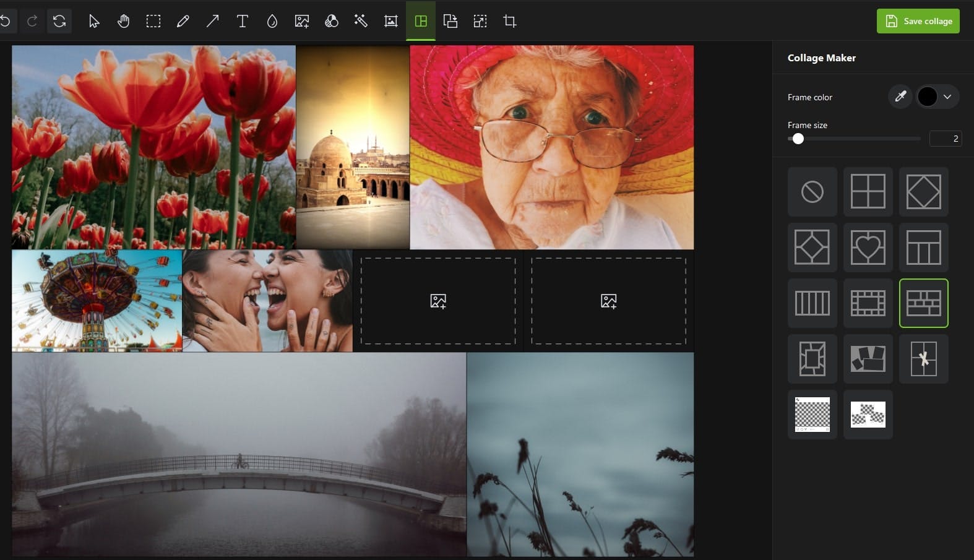Click the Save collage button
The width and height of the screenshot is (974, 560).
(x=918, y=21)
